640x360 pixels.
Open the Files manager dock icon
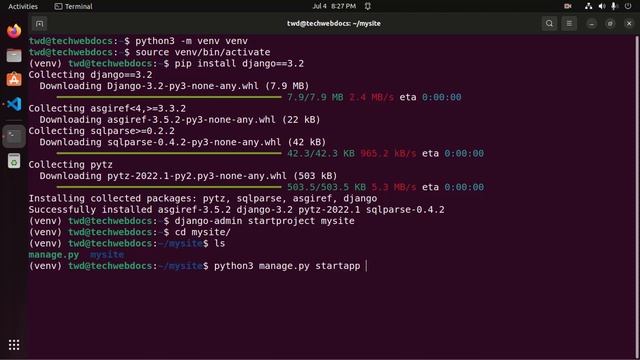coord(14,55)
